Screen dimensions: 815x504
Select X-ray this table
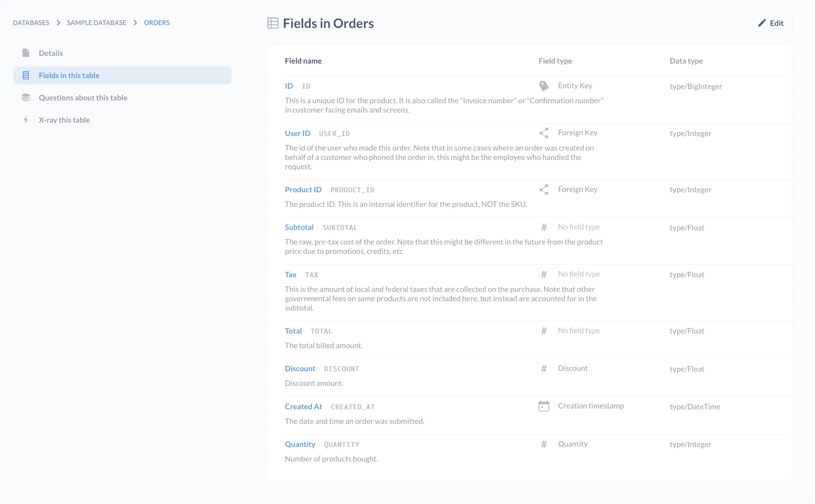[x=64, y=119]
